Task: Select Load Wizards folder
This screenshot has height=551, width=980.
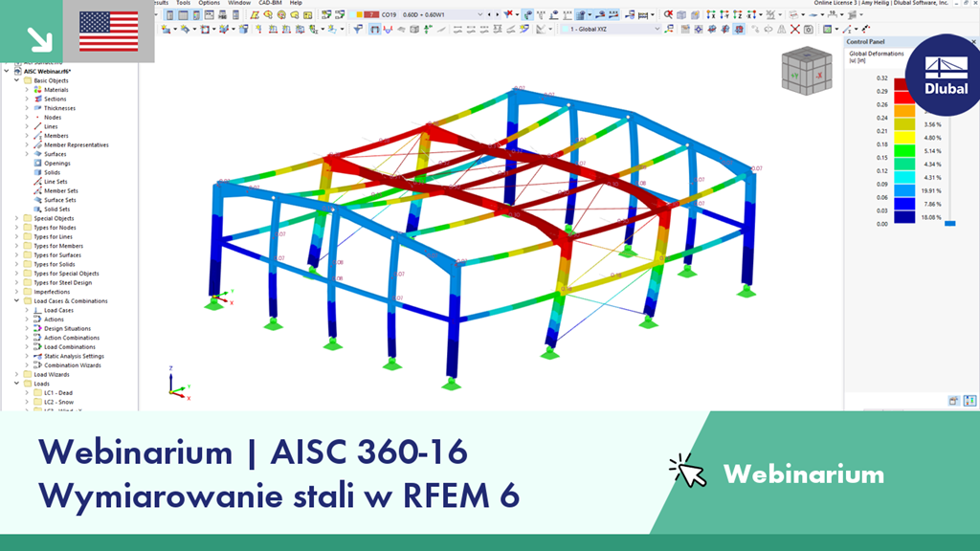Action: tap(52, 375)
